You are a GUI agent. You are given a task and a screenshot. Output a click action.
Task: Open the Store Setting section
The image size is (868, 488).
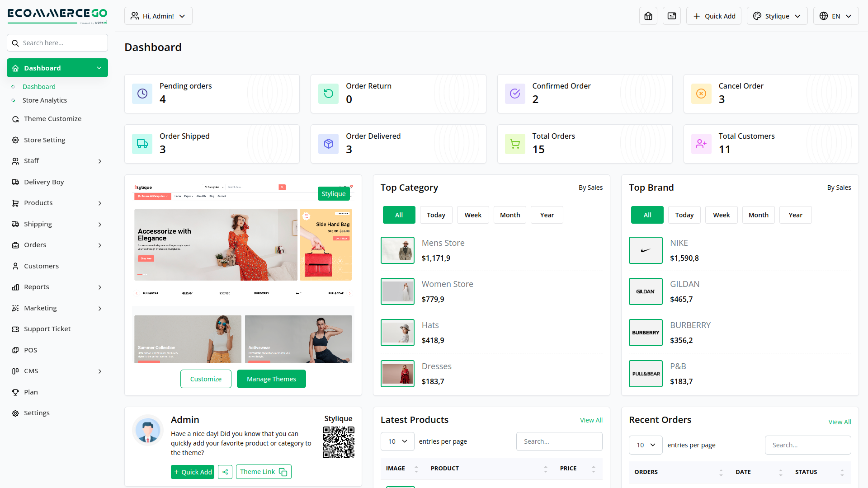tap(44, 140)
